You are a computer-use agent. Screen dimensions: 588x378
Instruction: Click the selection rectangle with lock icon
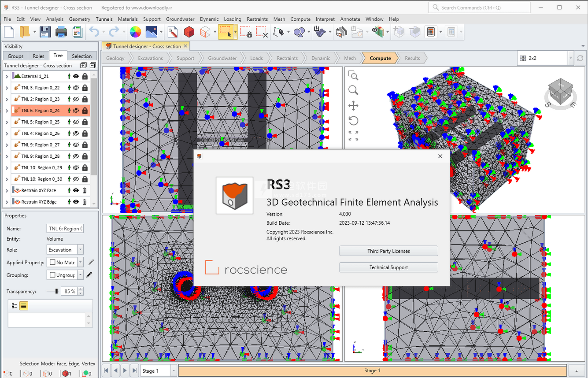pyautogui.click(x=246, y=32)
